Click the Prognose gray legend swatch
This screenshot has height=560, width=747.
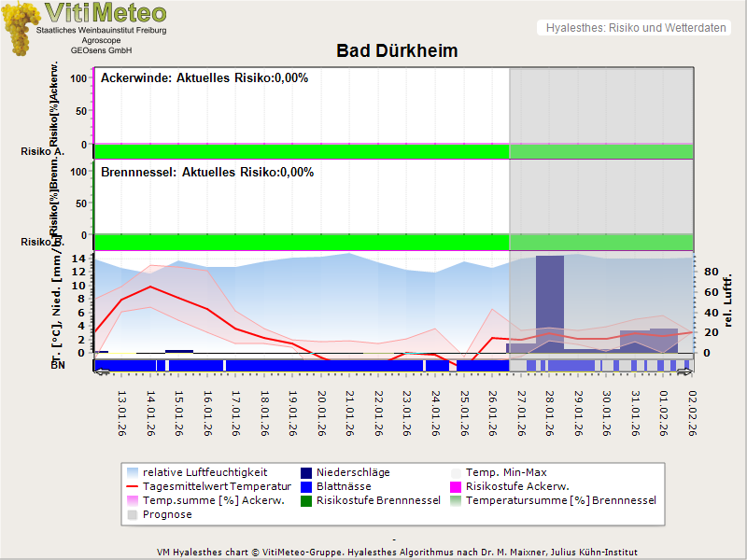tap(132, 514)
